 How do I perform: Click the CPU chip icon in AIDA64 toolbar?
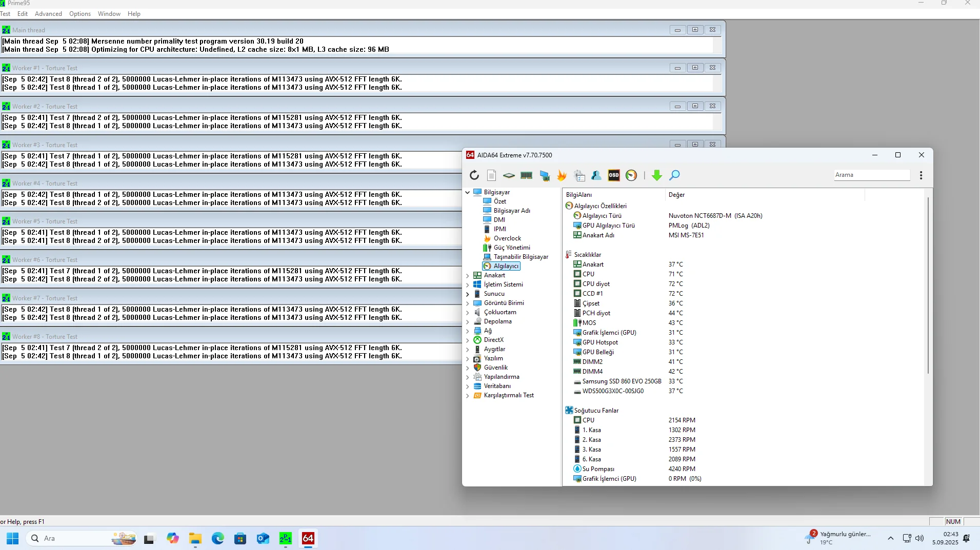[509, 175]
